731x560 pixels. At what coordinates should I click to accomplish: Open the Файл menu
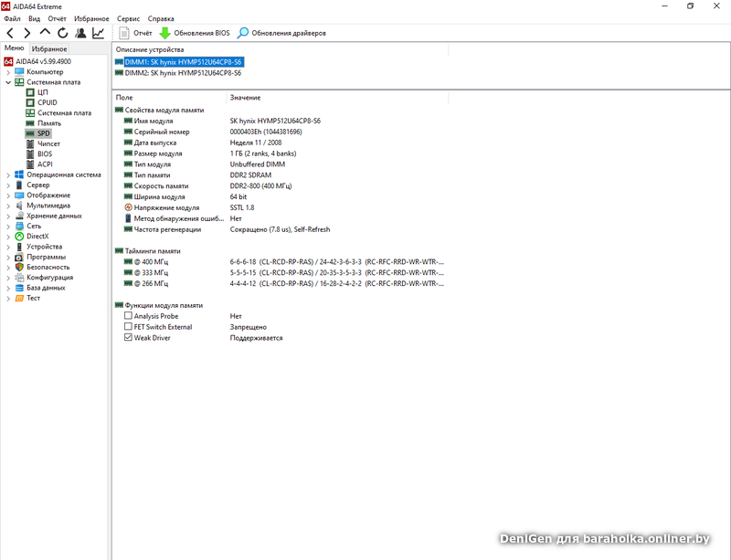pos(12,18)
